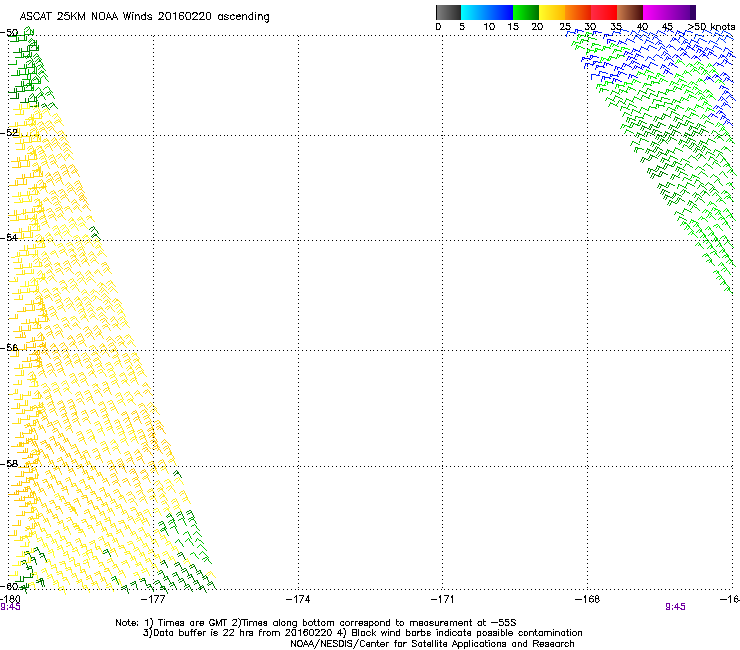Click the 'Times are GMT' note line
Screen dimensions: 740x650
coord(316,623)
